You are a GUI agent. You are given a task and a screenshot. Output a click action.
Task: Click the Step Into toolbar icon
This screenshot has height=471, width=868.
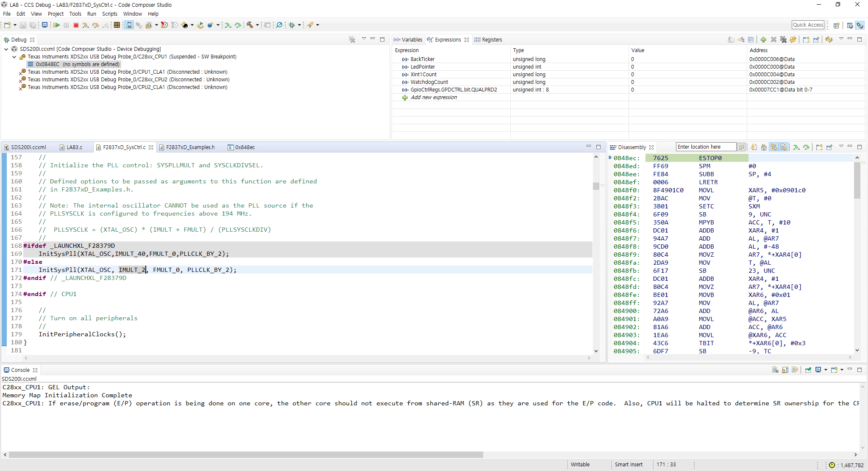[x=86, y=25]
